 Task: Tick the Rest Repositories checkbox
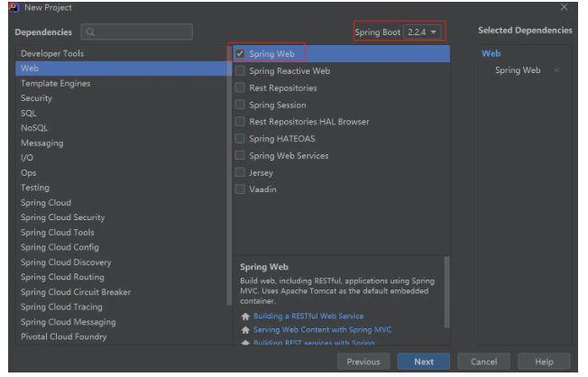click(240, 87)
